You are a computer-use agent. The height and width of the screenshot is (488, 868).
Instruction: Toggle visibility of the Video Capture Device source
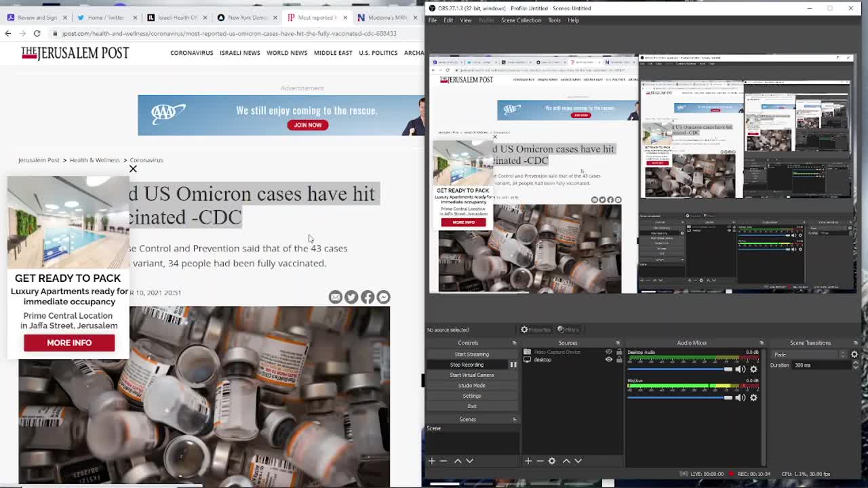point(609,352)
